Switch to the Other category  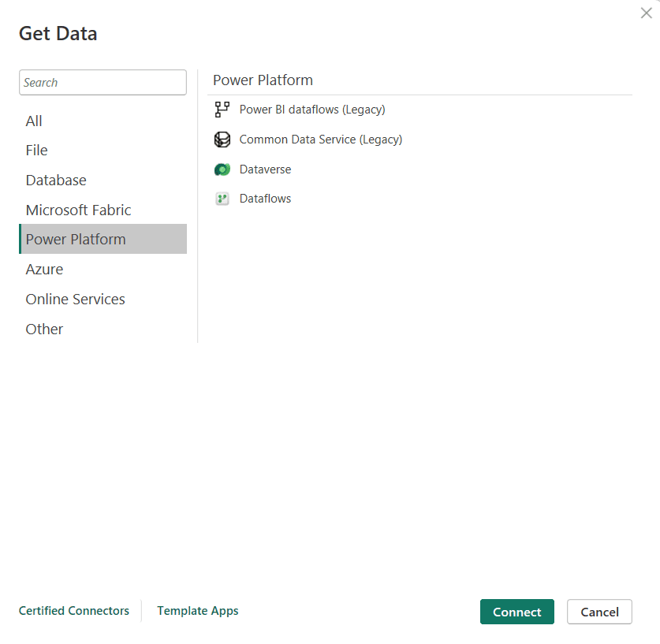point(44,329)
